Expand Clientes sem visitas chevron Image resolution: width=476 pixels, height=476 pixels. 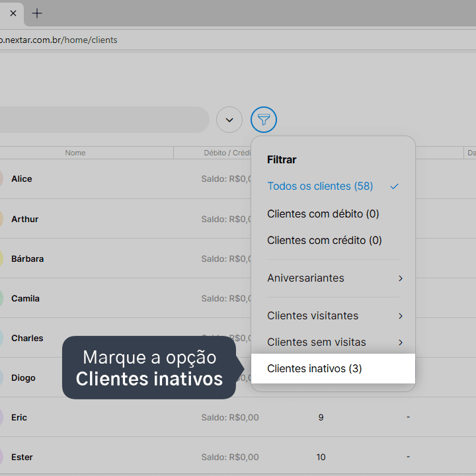click(x=401, y=342)
